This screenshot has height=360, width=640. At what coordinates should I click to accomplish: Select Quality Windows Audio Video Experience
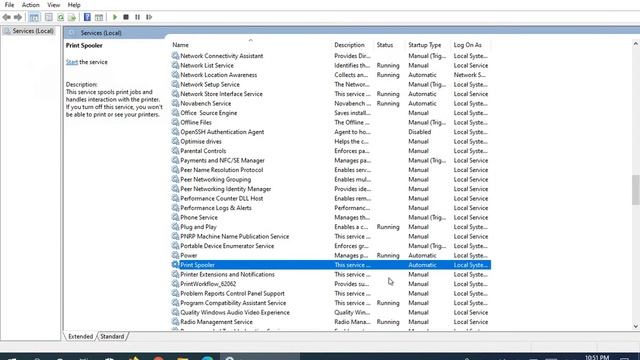pyautogui.click(x=331, y=312)
